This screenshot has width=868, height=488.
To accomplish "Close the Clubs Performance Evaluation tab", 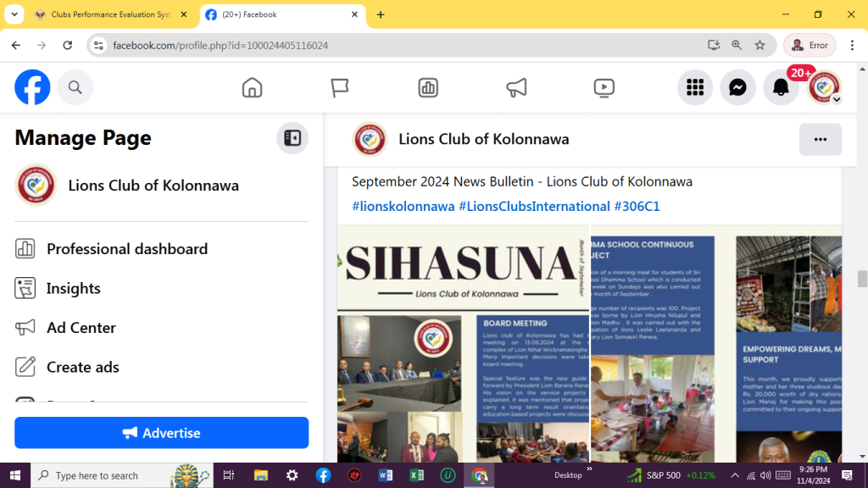I will point(184,14).
